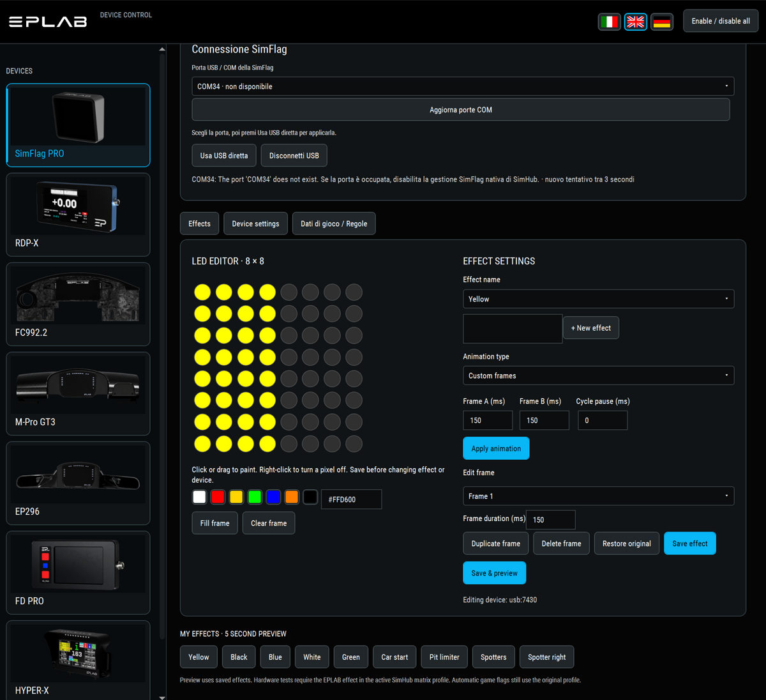Select the SimFlag PRO device
Image resolution: width=766 pixels, height=700 pixels.
tap(79, 125)
